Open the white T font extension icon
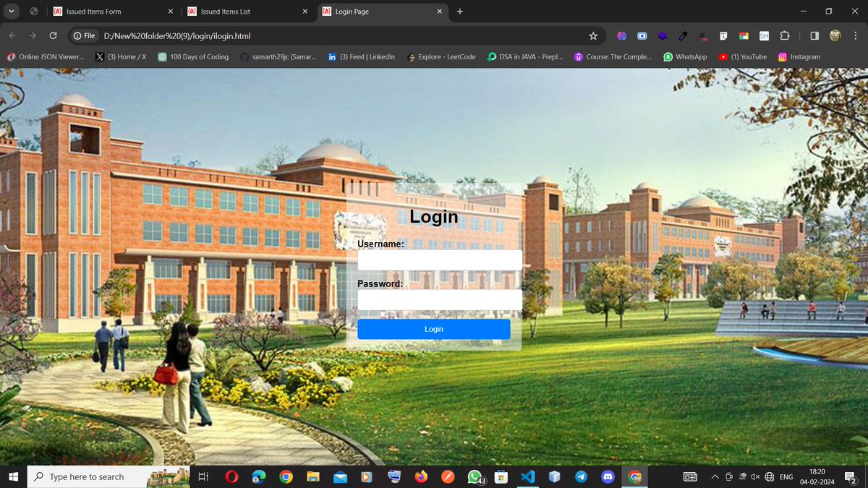This screenshot has height=488, width=868. coord(723,35)
